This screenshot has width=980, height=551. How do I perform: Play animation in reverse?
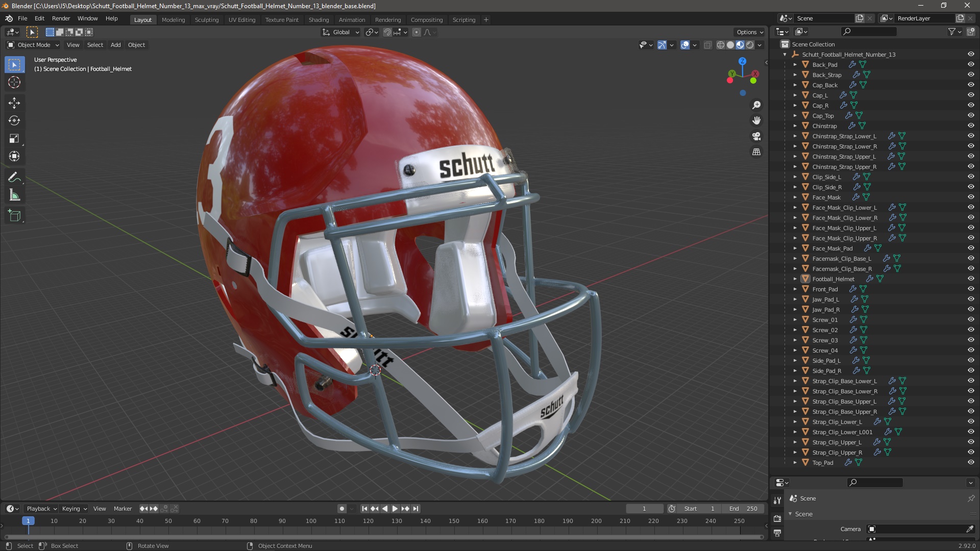click(385, 509)
